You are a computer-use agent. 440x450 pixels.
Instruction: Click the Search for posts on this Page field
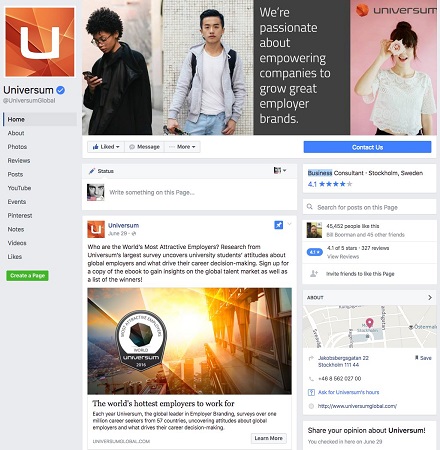[x=369, y=207]
